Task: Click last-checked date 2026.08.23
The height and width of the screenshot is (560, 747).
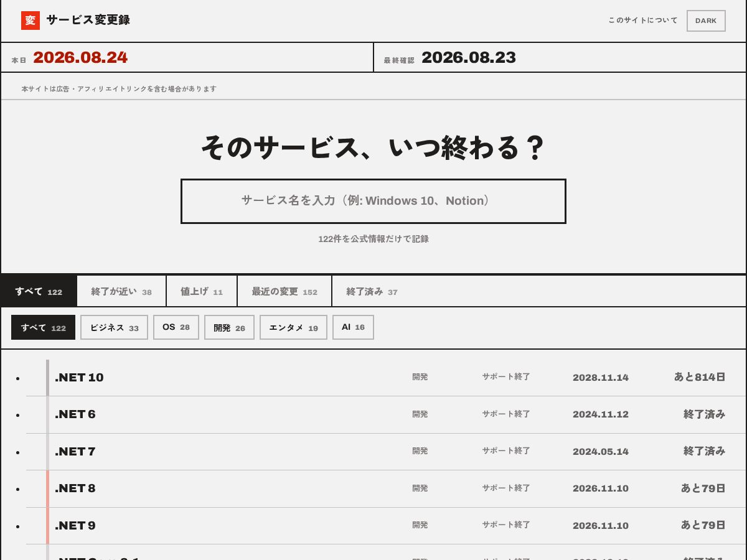Action: click(469, 57)
